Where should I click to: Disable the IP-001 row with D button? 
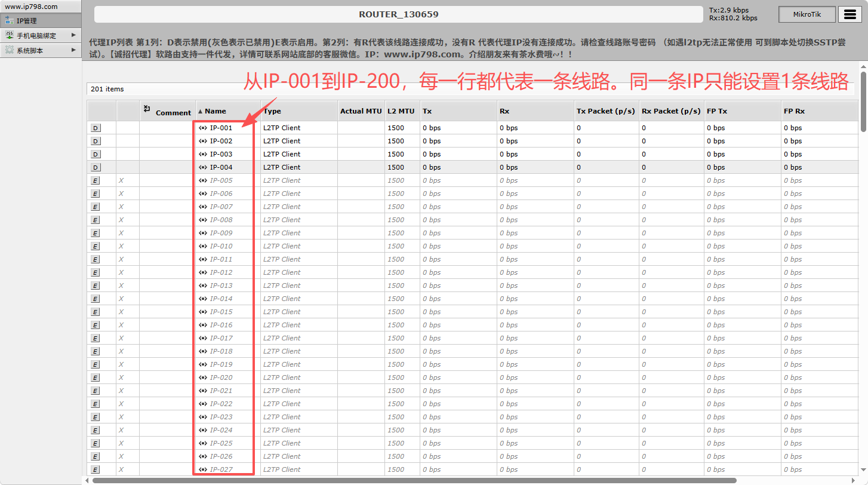96,128
